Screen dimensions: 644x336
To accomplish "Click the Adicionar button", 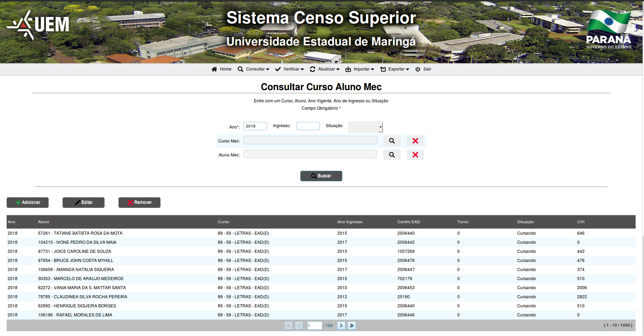I will pos(27,202).
